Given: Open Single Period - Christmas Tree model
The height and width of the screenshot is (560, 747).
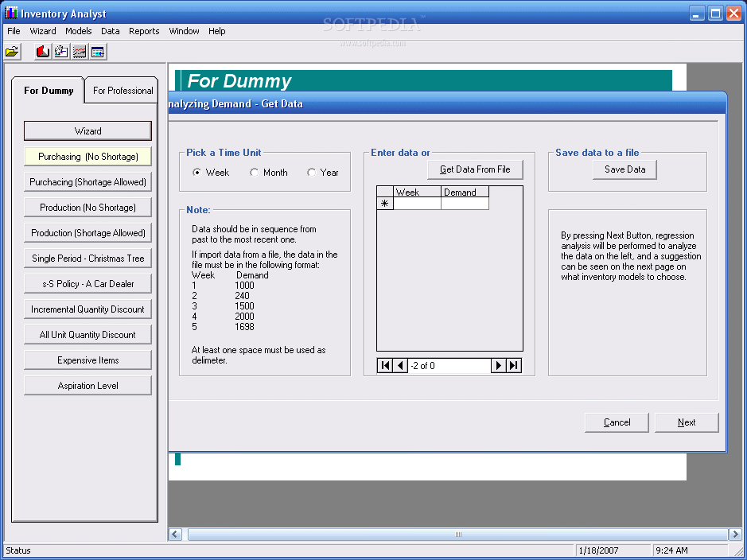Looking at the screenshot, I should tap(88, 258).
